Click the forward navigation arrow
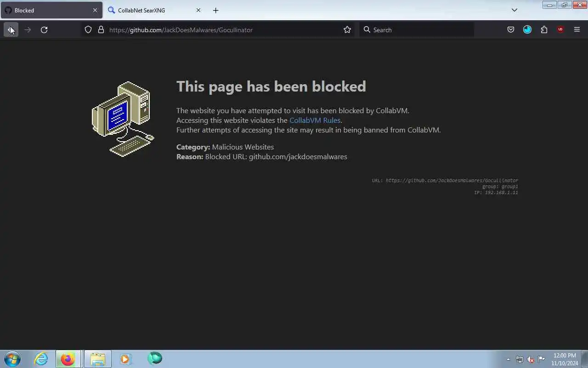Viewport: 588px width, 368px height. [28, 30]
